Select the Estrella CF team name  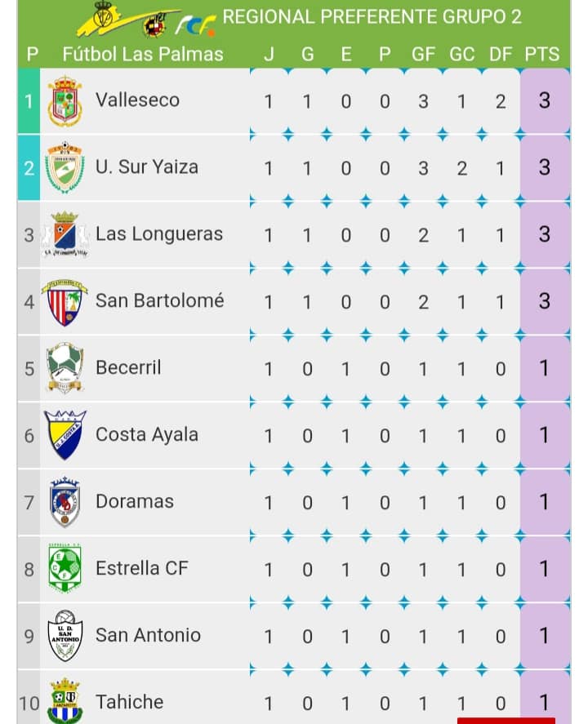(142, 568)
